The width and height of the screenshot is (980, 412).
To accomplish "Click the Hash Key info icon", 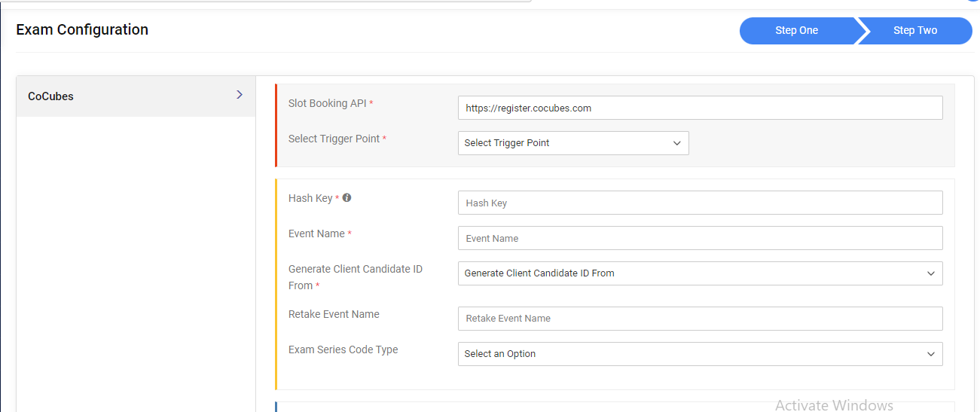I will pos(347,198).
